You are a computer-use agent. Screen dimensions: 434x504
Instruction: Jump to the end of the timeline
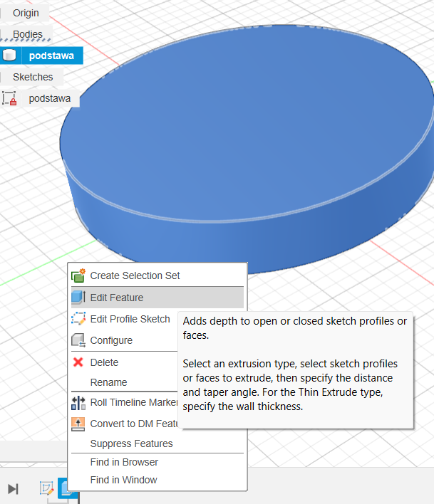[13, 488]
